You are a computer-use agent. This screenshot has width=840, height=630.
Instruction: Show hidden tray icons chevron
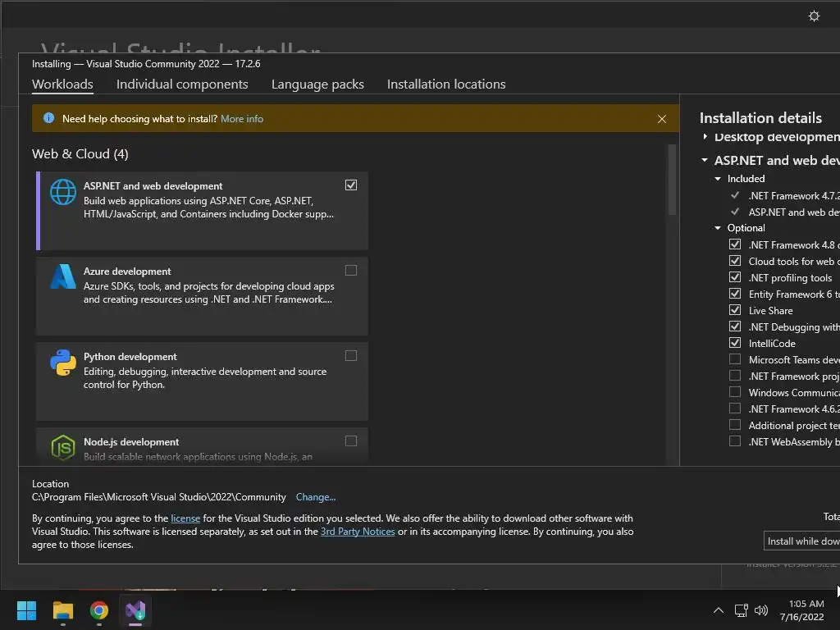click(719, 610)
